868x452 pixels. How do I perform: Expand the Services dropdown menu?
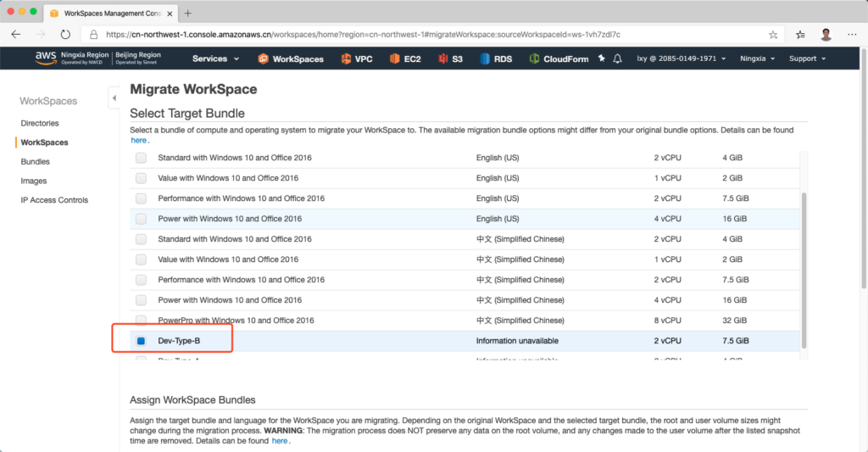215,59
